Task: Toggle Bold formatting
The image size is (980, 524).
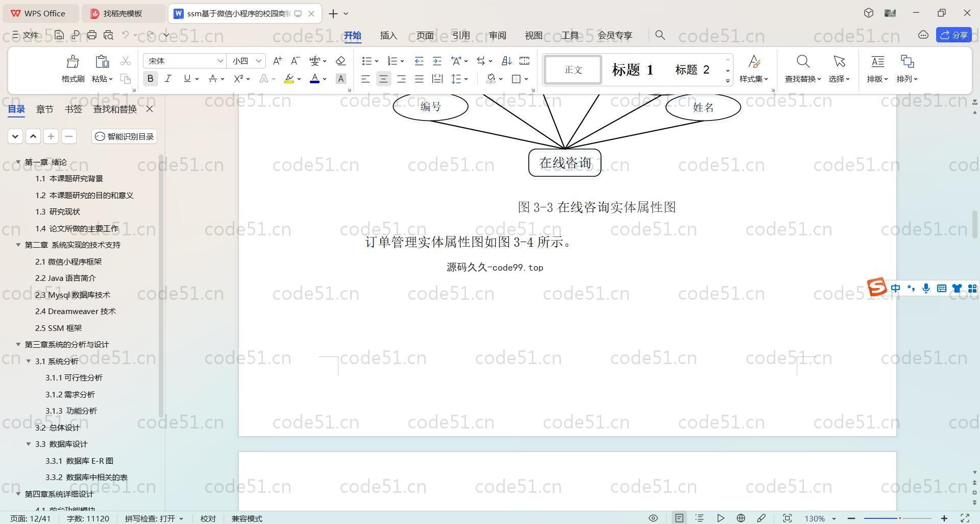Action: click(150, 79)
